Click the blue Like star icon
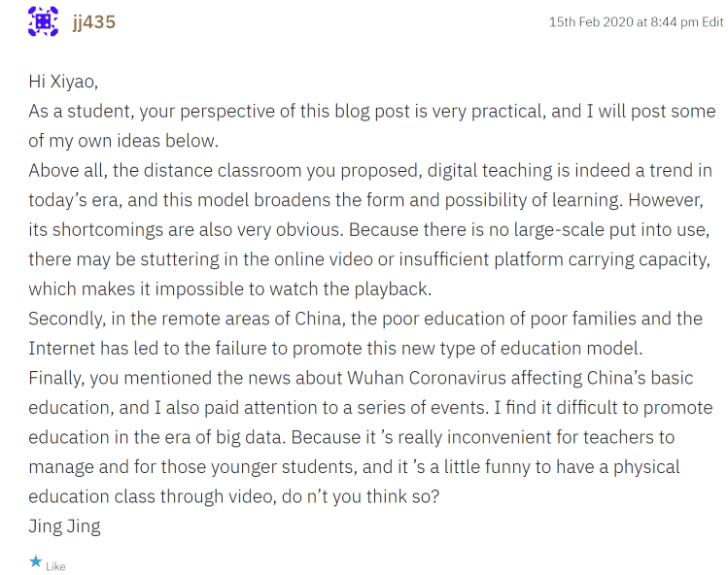The width and height of the screenshot is (728, 575). click(36, 561)
